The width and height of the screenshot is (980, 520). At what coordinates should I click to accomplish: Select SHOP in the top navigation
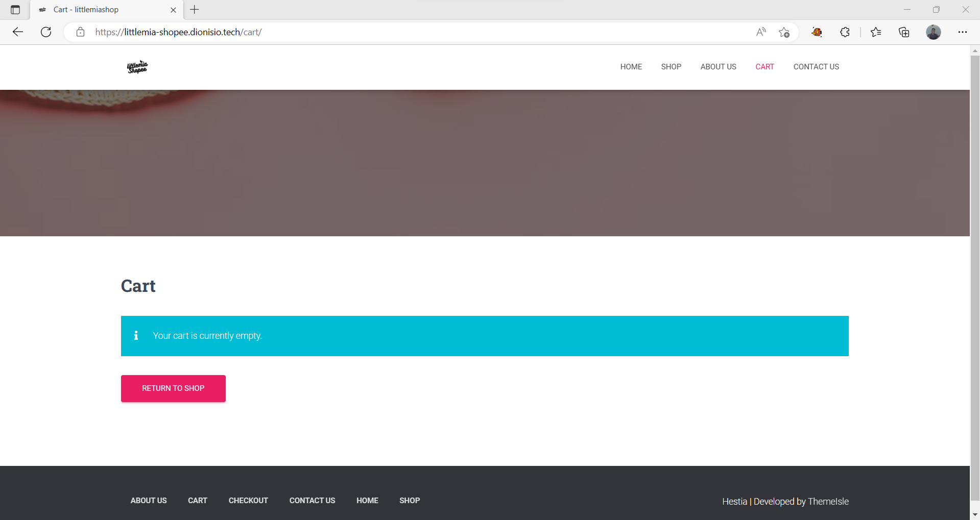point(671,67)
